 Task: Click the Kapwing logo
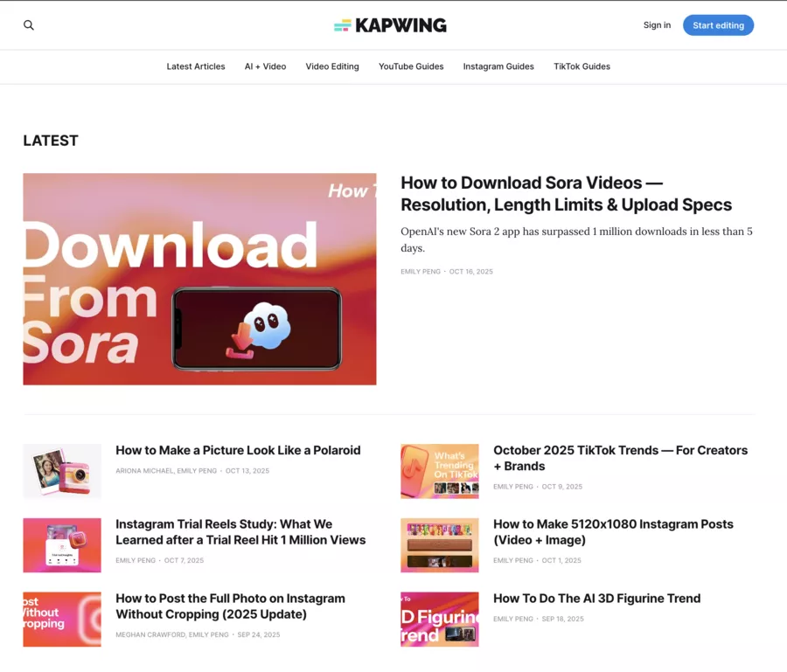tap(389, 25)
